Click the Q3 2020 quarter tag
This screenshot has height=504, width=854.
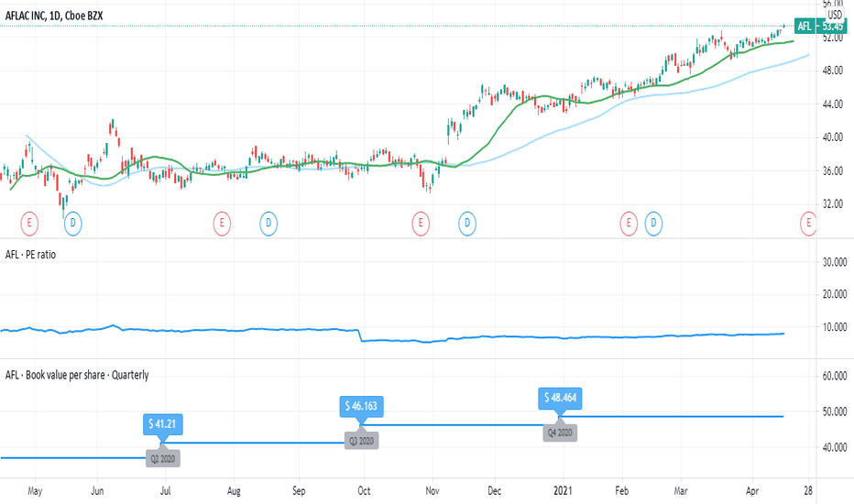click(x=362, y=440)
